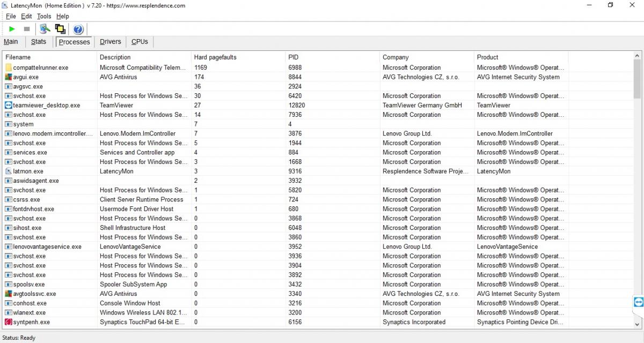This screenshot has height=343, width=644.
Task: Select the wlanext.exe filename
Action: (x=30, y=312)
